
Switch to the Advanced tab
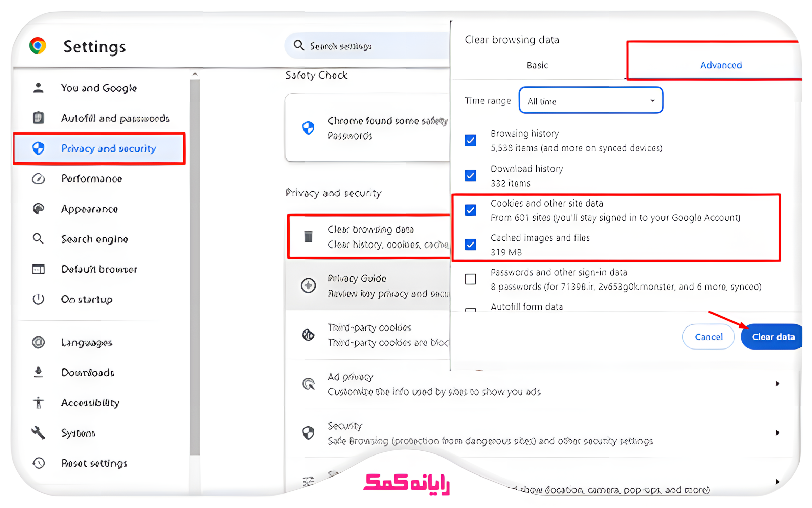720,65
